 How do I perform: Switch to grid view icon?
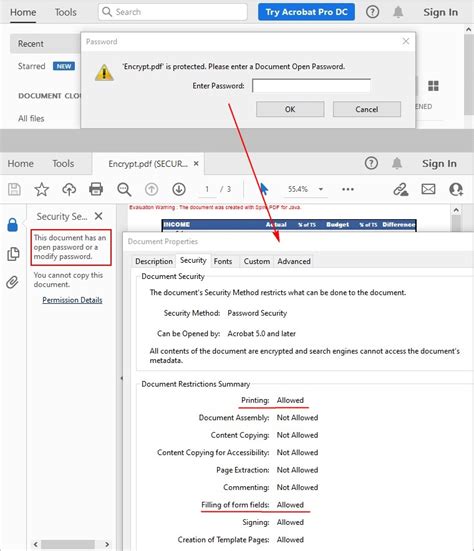(433, 86)
